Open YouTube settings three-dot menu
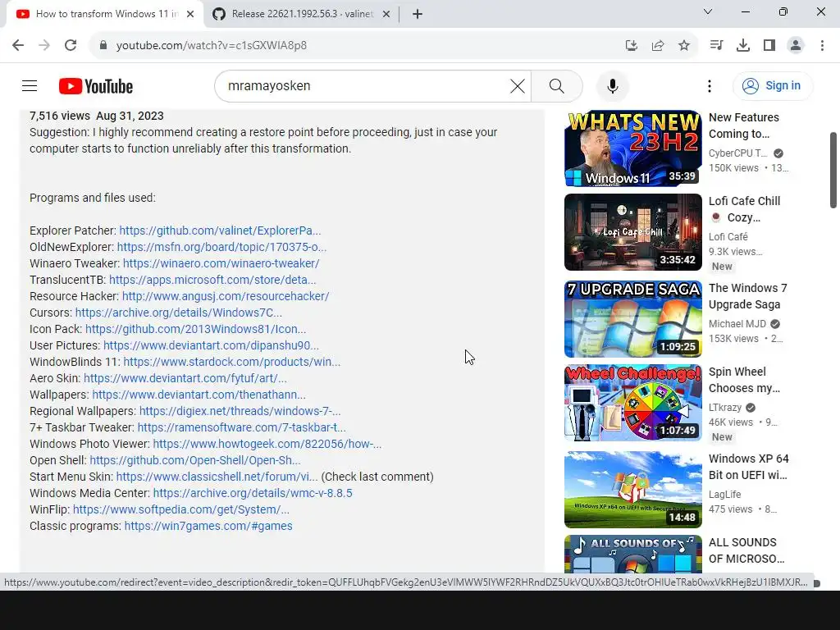 tap(710, 85)
